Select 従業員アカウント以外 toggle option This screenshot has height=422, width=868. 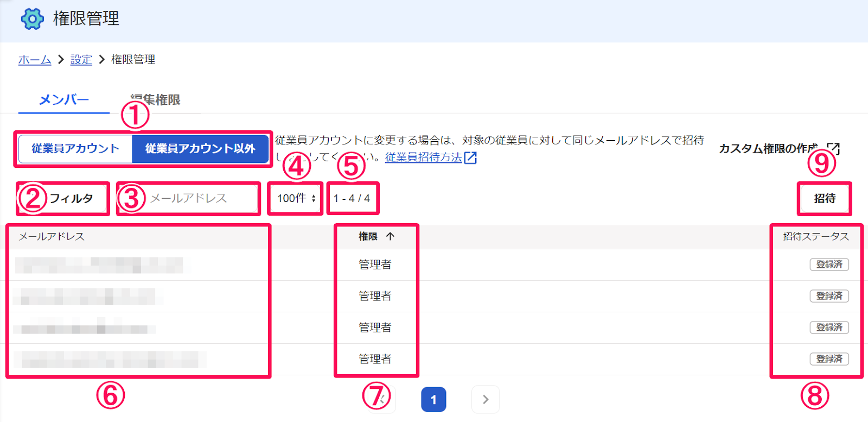(200, 149)
